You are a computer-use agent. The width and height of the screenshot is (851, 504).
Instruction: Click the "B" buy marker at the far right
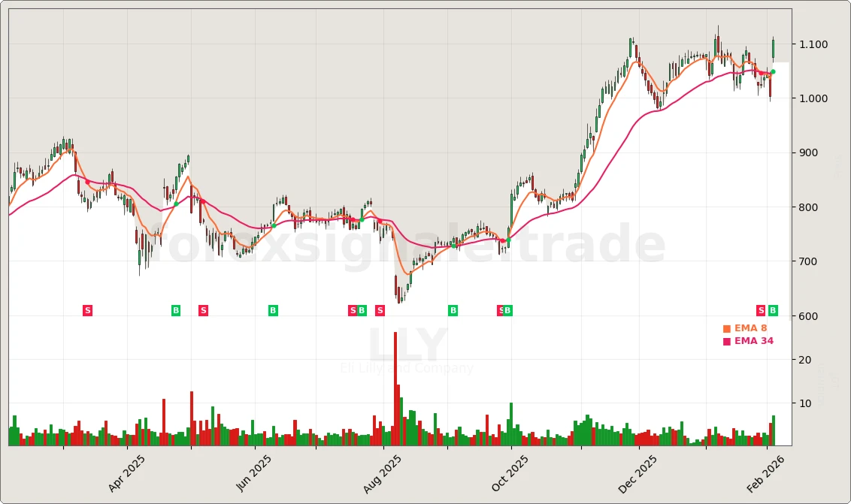point(772,309)
